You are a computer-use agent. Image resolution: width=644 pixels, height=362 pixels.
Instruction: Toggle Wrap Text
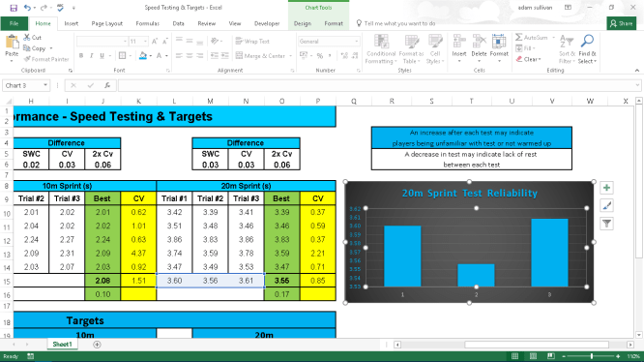(252, 41)
